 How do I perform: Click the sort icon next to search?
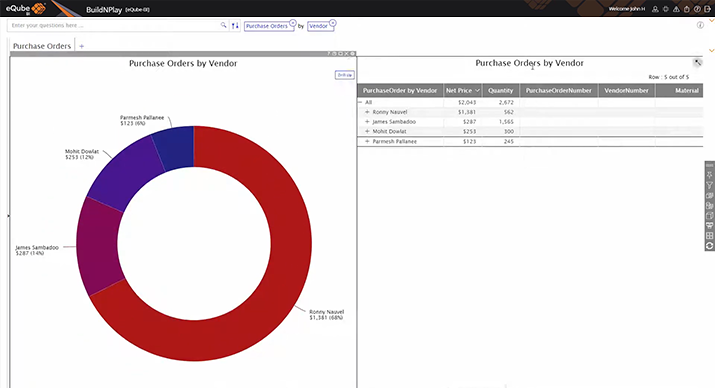[x=235, y=26]
